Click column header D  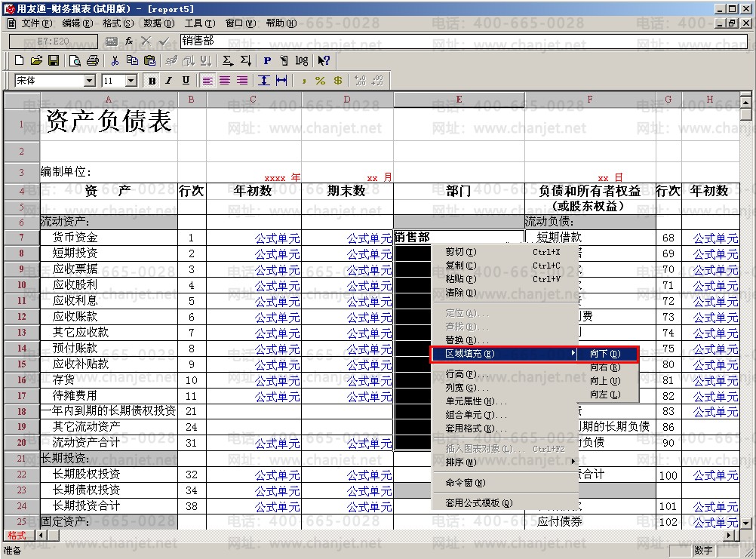click(347, 100)
